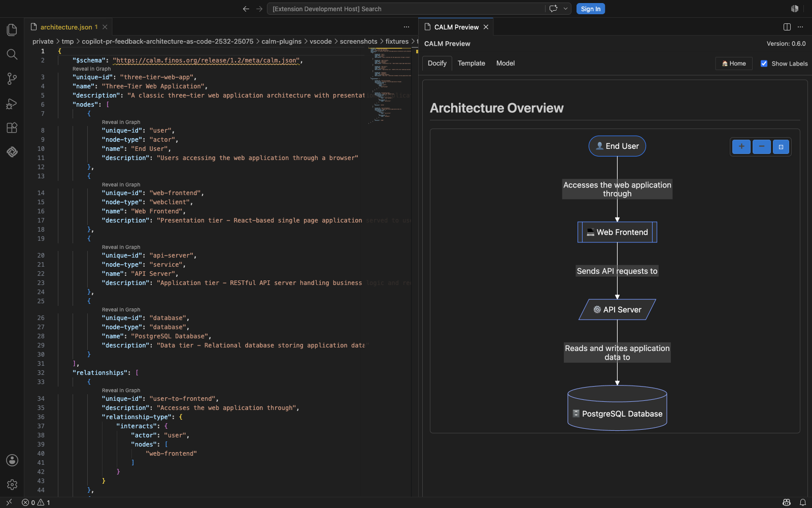Switch to the Model tab
The width and height of the screenshot is (812, 508).
[x=505, y=63]
